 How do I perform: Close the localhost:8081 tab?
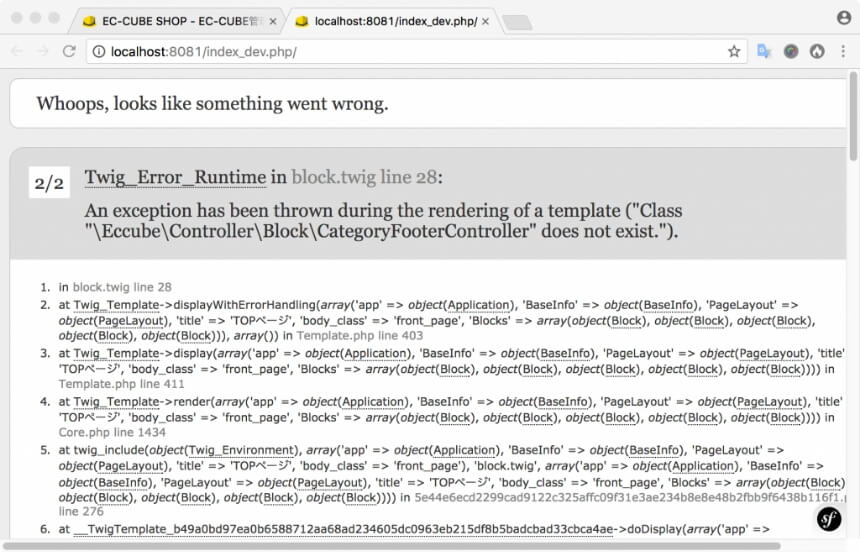click(x=485, y=22)
